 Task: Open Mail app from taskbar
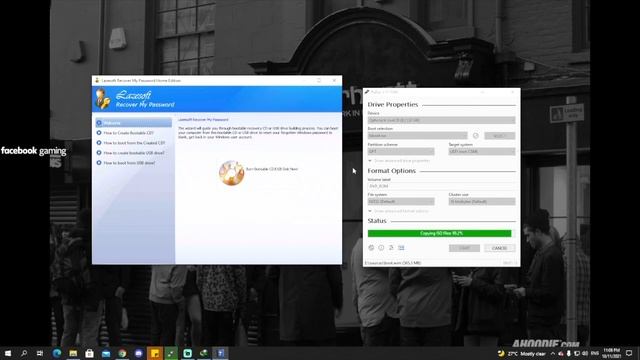point(106,353)
